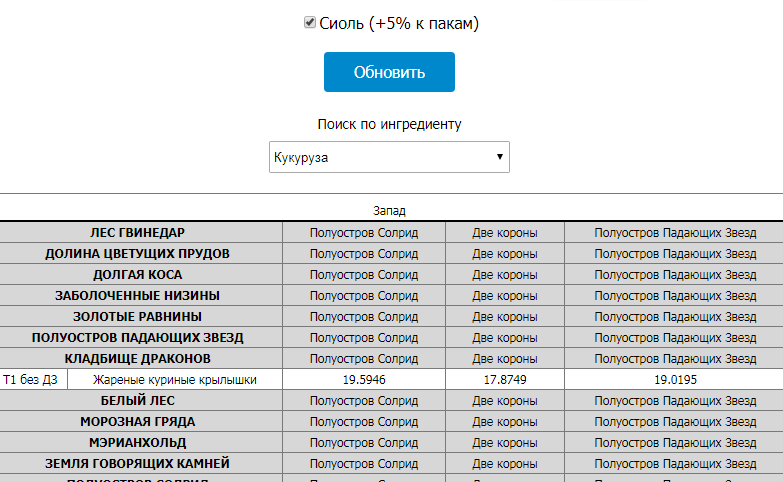Click the ДОЛГАЯ КОСА zone row

click(x=138, y=275)
